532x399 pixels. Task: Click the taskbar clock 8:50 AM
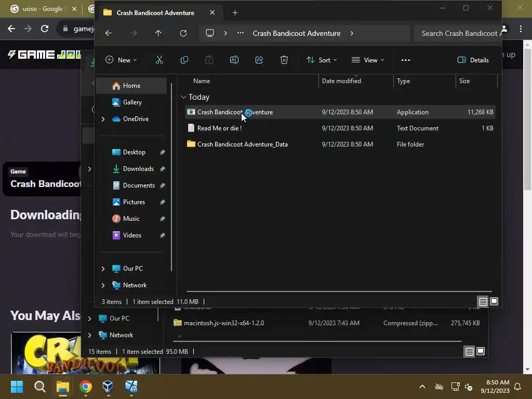pyautogui.click(x=495, y=387)
